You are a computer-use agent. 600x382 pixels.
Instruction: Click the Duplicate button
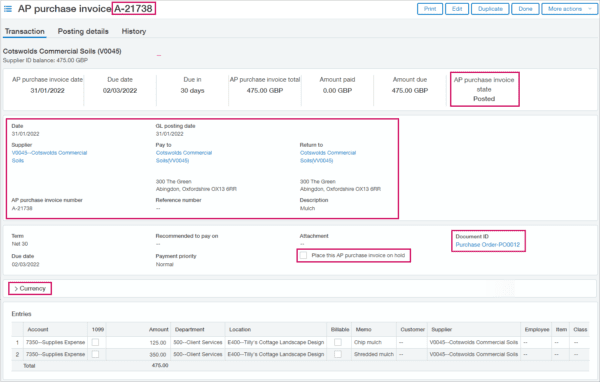coord(490,9)
